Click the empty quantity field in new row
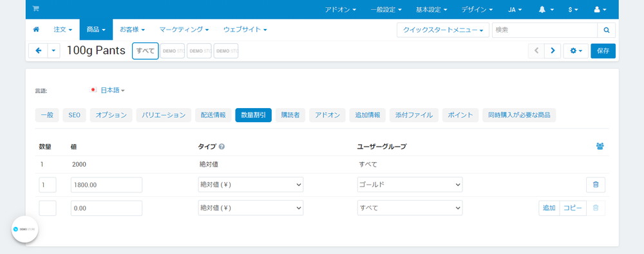644x254 pixels. coord(47,208)
